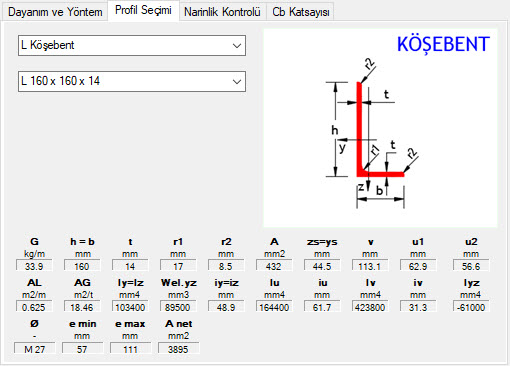Viewport: 510px width, 366px height.
Task: Select the Profil Seçimi tab
Action: (143, 10)
